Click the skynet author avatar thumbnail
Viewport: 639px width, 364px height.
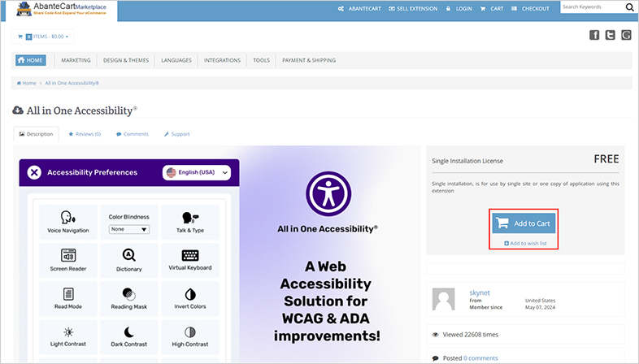point(443,299)
